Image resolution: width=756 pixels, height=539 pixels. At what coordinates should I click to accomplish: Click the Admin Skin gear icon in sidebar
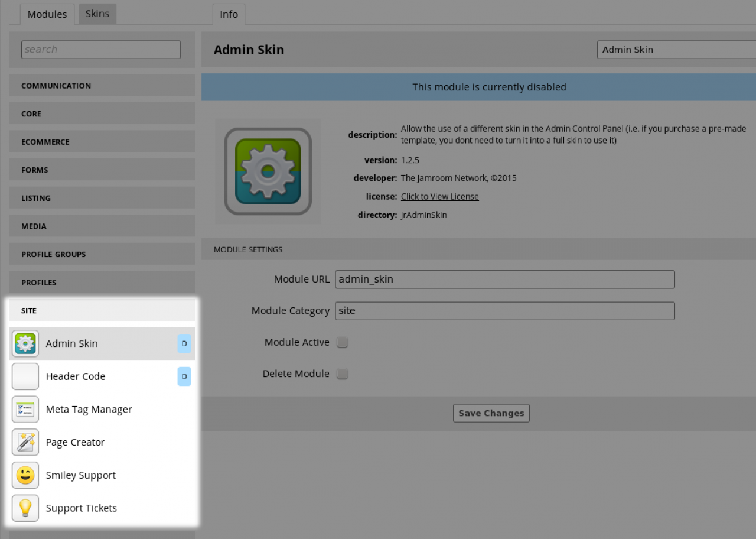coord(25,343)
